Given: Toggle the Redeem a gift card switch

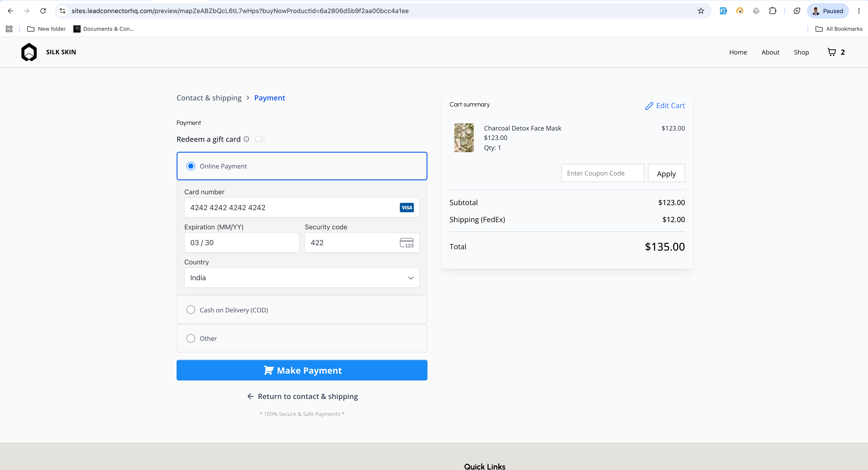Looking at the screenshot, I should click(x=261, y=139).
